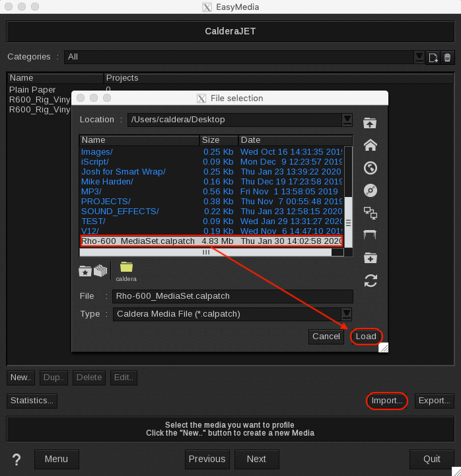Click the favorites star folder icon

coord(85,271)
